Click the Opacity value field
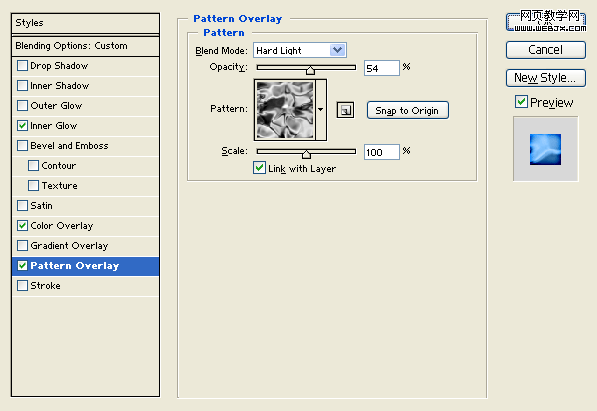 point(382,68)
